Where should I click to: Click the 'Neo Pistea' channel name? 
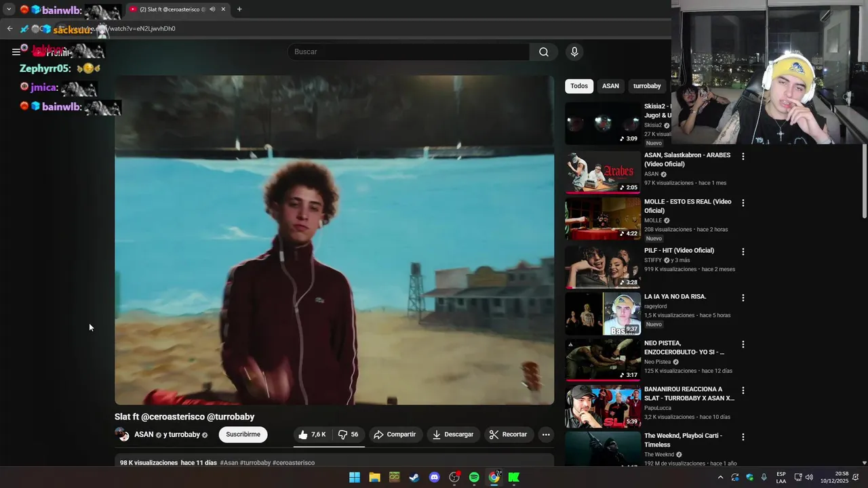658,362
